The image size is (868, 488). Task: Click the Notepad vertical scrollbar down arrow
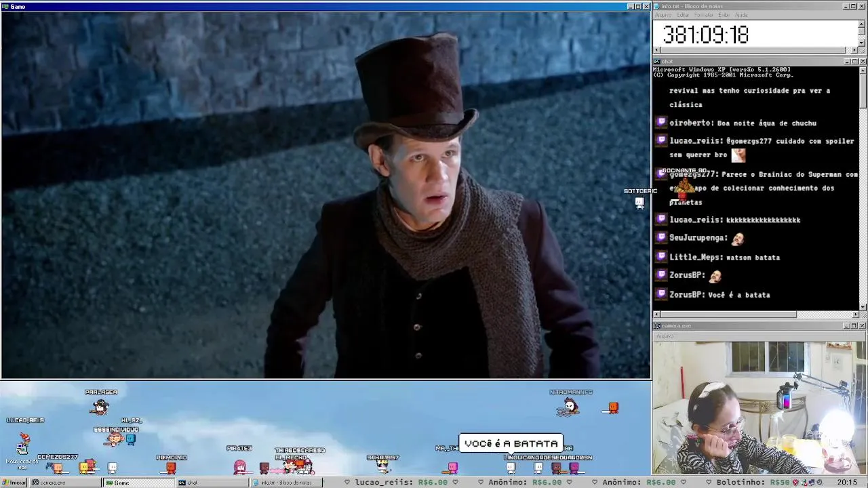(862, 43)
